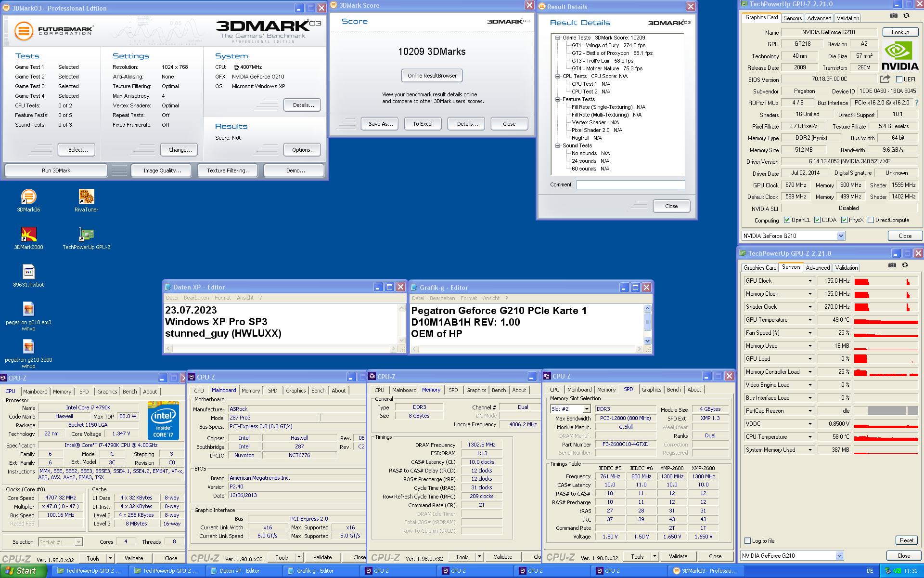Click the BIOS export share icon in GPU-Z
The height and width of the screenshot is (578, 924).
click(885, 79)
